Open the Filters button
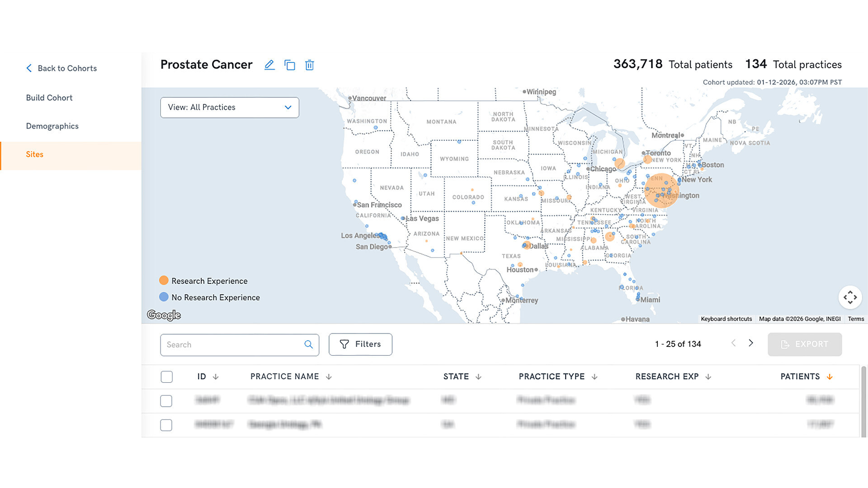Image resolution: width=868 pixels, height=488 pixels. [x=360, y=344]
